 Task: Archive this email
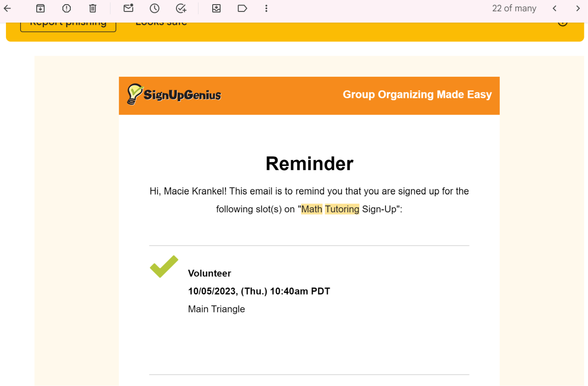pyautogui.click(x=40, y=8)
